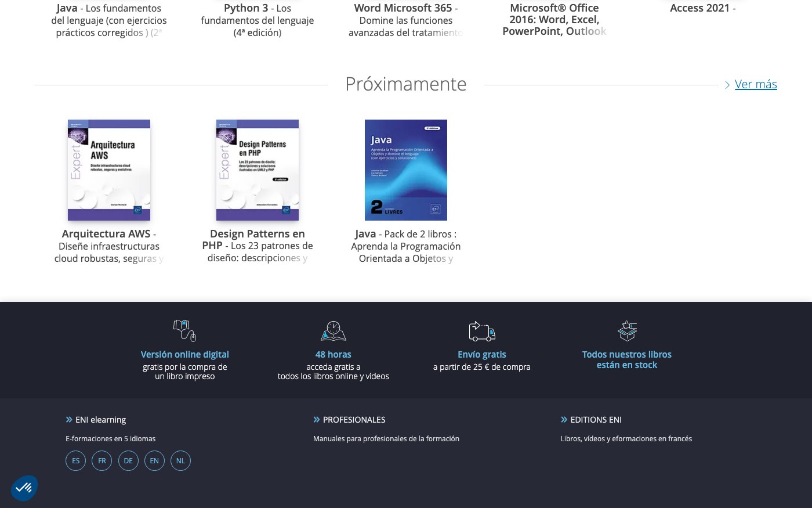
Task: Click the 48 hours clock icon
Action: (x=333, y=331)
